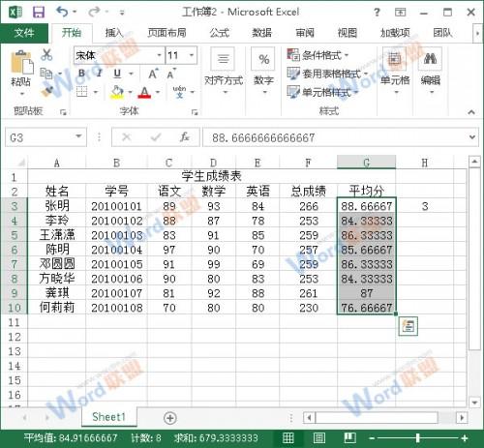
Task: Switch to Page Layout (页面布局) tab
Action: tap(166, 33)
